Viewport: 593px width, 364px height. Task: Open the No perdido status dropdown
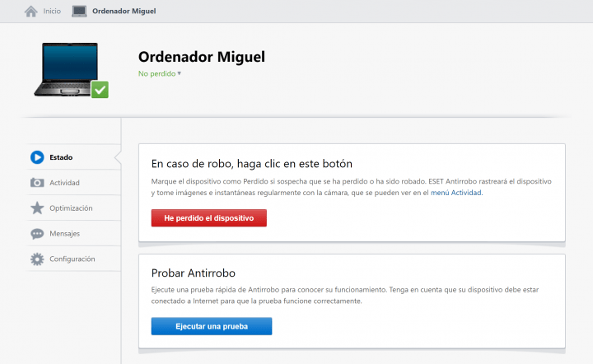pyautogui.click(x=160, y=74)
